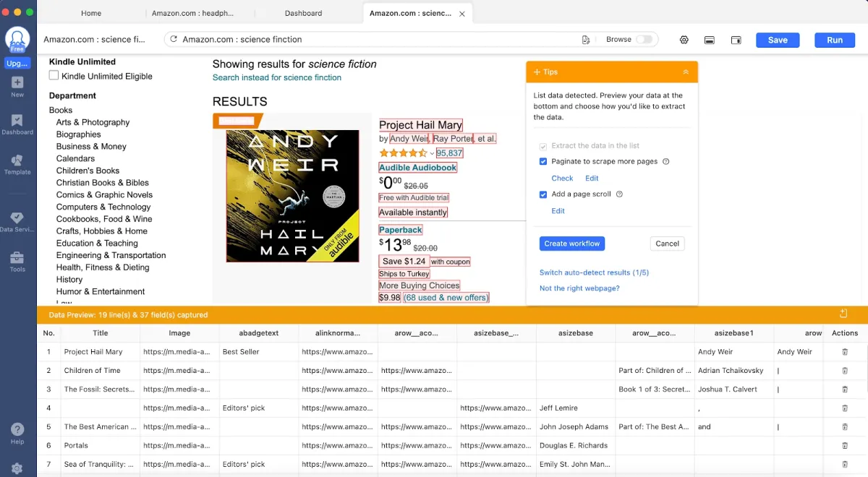Open Audible Audiobook format link
The image size is (868, 477).
click(418, 168)
